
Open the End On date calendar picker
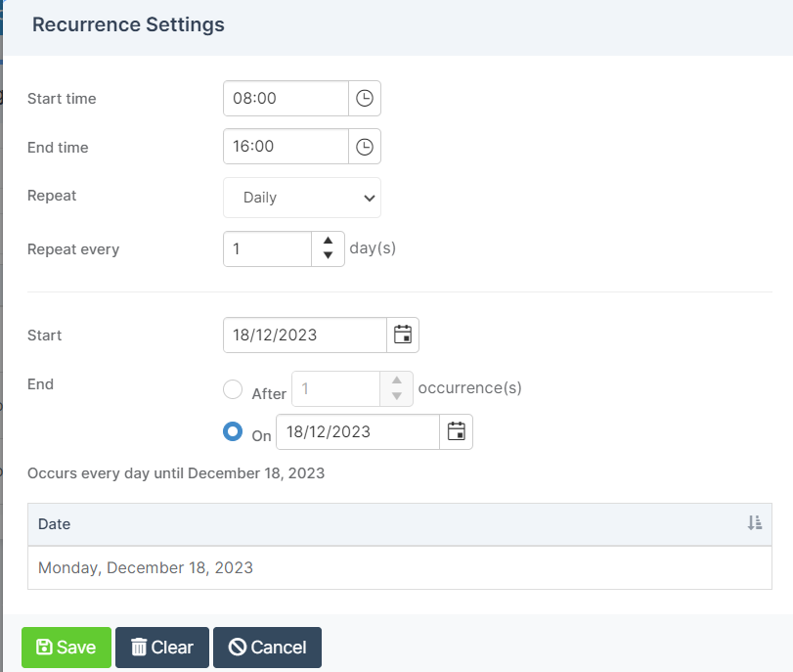pyautogui.click(x=457, y=431)
